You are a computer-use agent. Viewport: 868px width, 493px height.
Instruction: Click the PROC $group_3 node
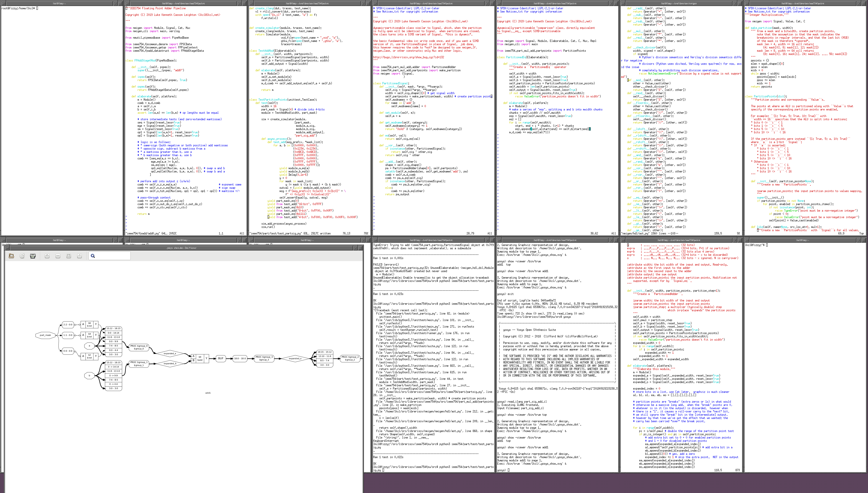264,358
